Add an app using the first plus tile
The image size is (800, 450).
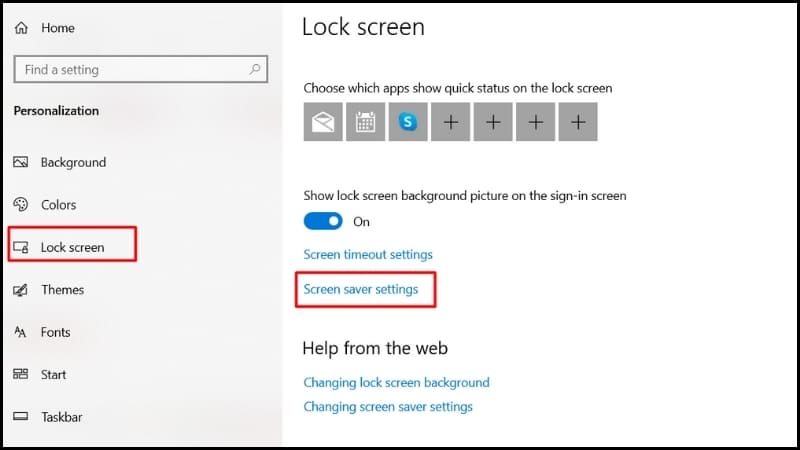point(451,122)
